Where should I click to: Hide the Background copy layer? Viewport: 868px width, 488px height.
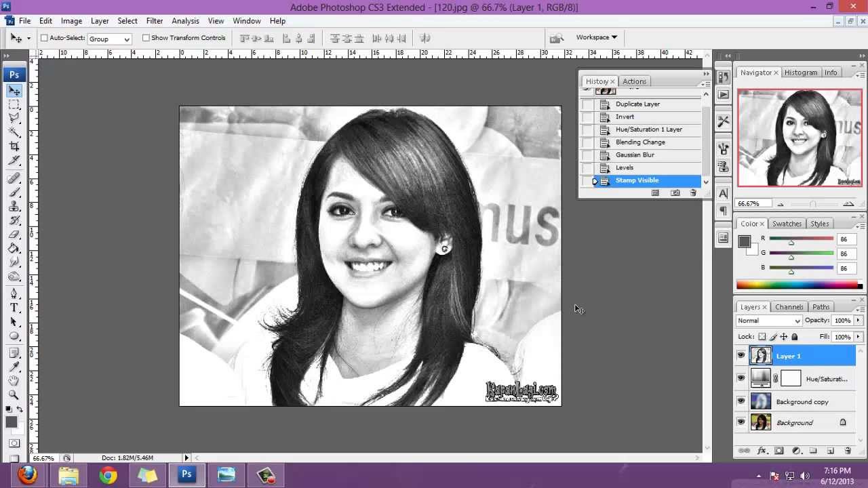[x=741, y=401]
